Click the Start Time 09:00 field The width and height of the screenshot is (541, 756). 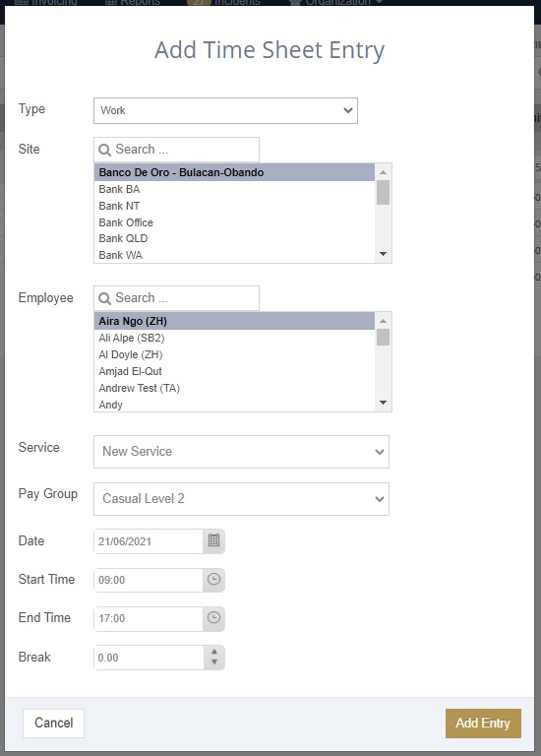click(x=149, y=580)
